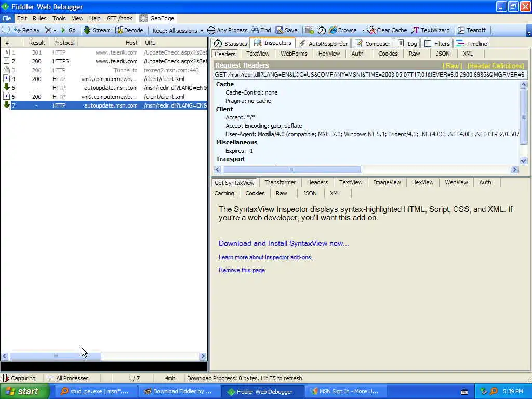Click the timer stopwatch icon in toolbar
Viewport: 532px width, 399px height.
[322, 30]
